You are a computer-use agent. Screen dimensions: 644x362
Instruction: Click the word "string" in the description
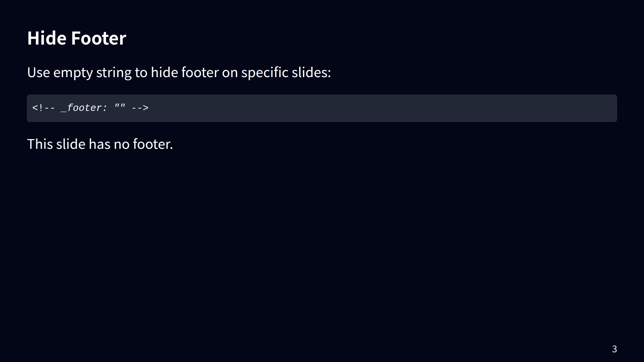coord(114,72)
